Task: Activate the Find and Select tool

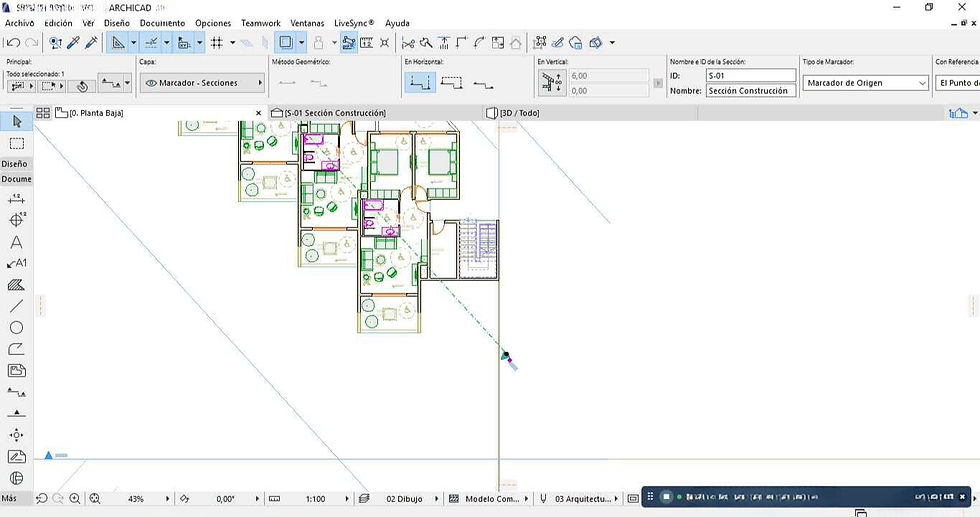Action: (56, 43)
